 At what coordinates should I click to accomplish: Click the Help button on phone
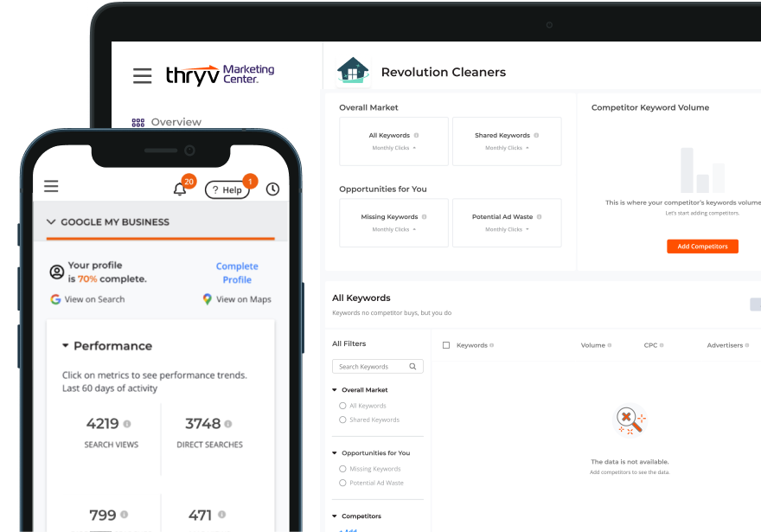227,189
